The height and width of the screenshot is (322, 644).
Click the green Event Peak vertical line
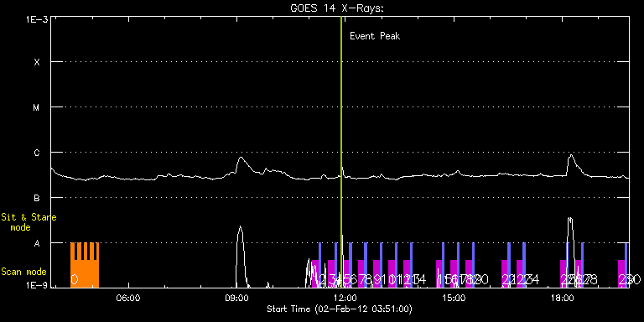tap(341, 152)
